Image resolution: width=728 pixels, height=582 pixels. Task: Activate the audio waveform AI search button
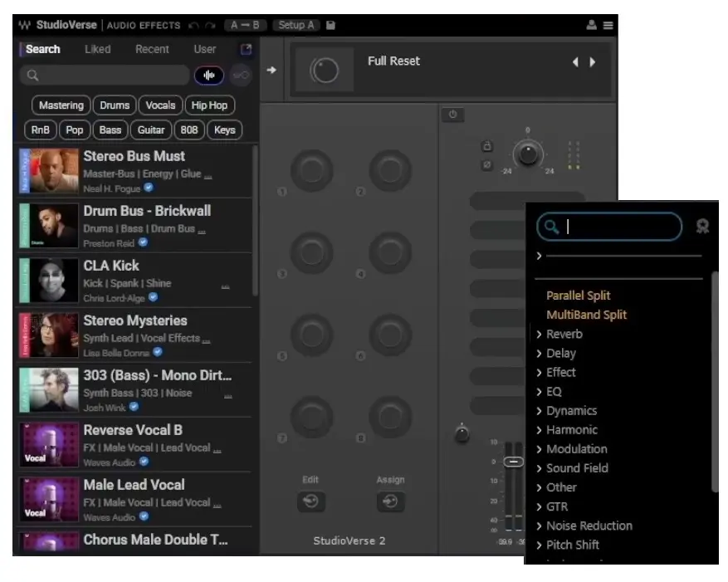pyautogui.click(x=209, y=76)
